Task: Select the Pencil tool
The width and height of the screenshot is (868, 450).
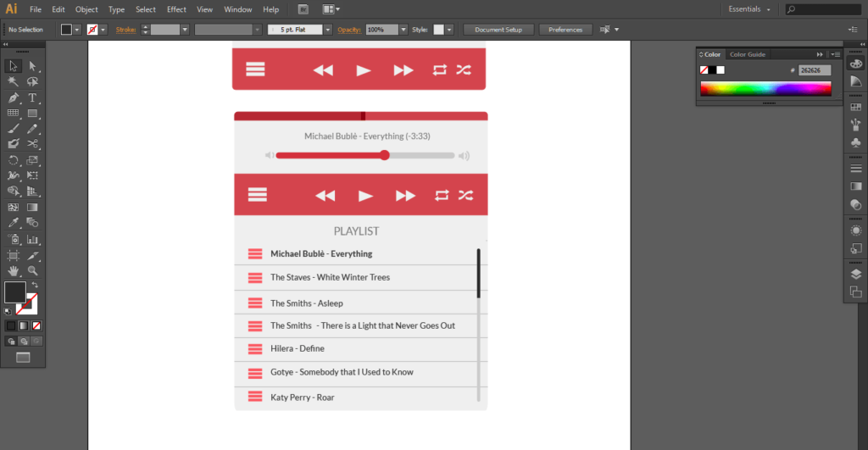Action: pyautogui.click(x=32, y=129)
